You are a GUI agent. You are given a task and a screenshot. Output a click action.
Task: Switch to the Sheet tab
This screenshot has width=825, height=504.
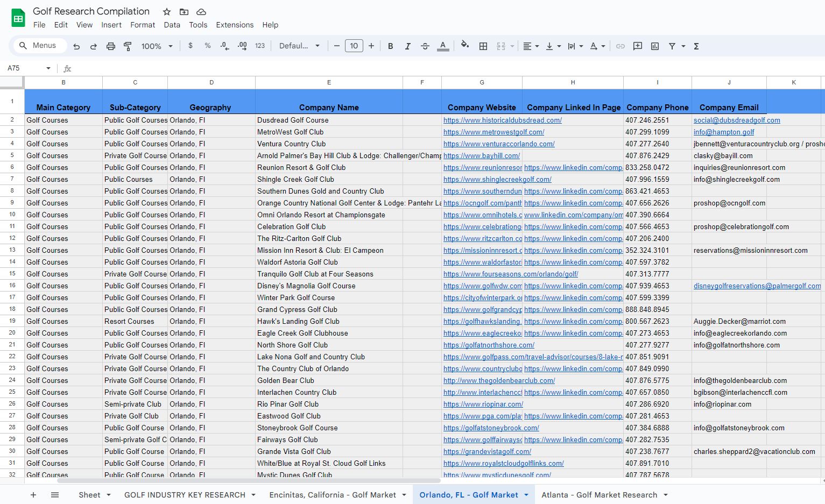coord(89,495)
